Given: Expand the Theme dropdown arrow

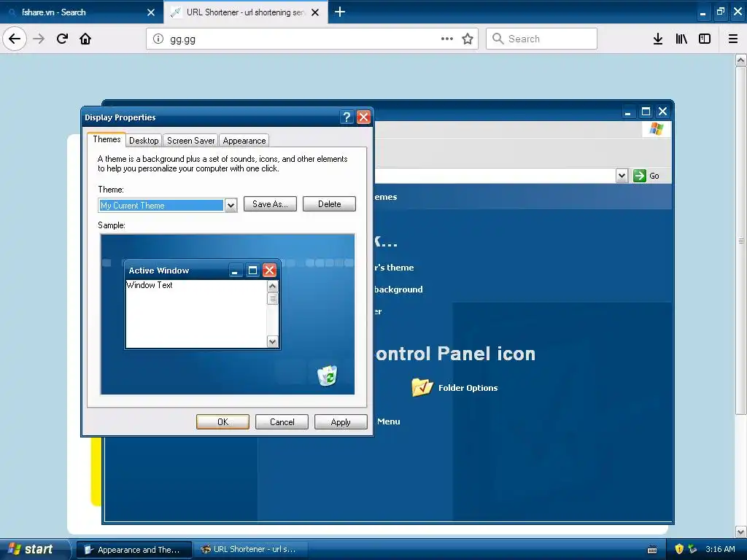Looking at the screenshot, I should (231, 205).
